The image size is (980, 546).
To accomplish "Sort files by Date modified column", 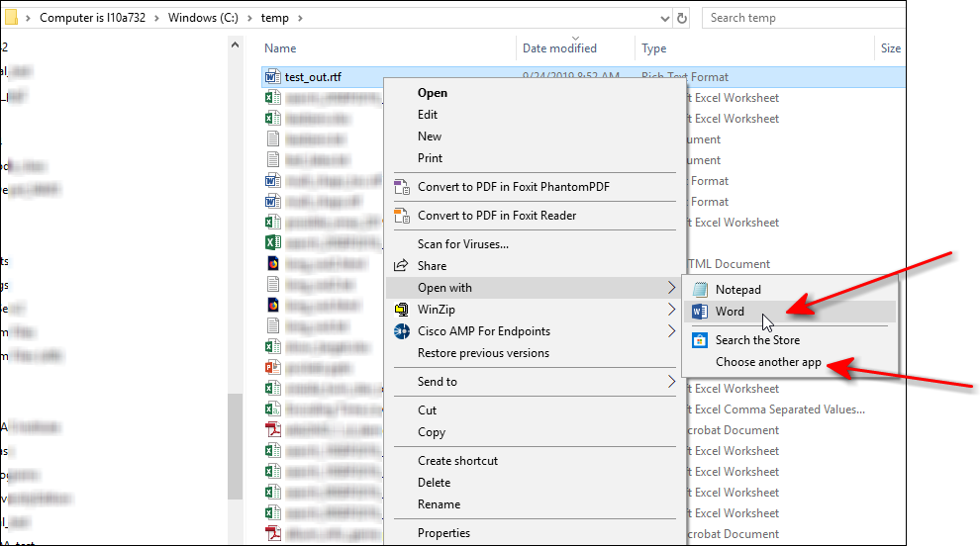I will (559, 48).
